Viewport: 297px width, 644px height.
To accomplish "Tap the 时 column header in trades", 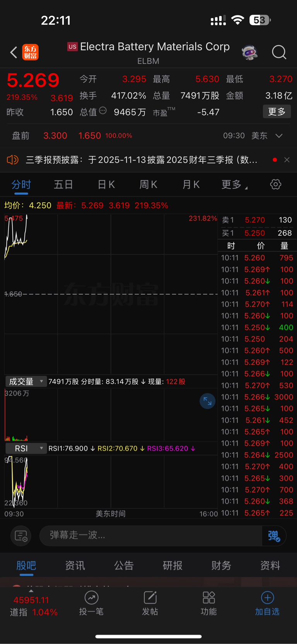I will [231, 246].
